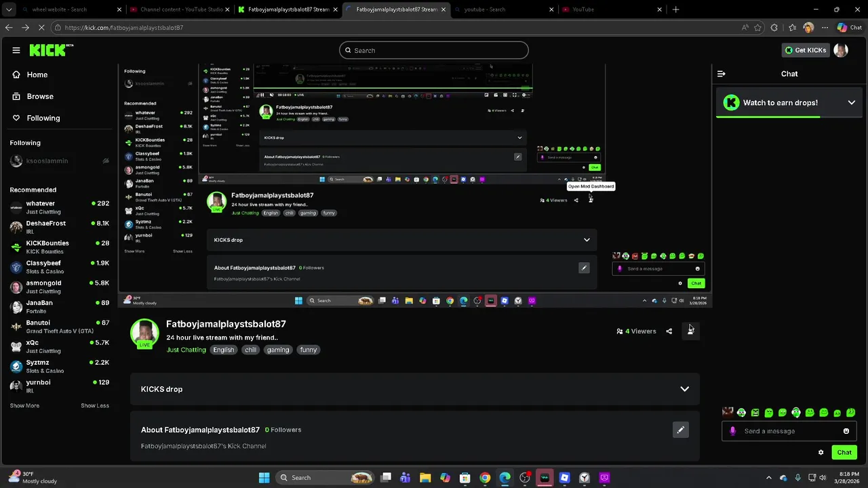Image resolution: width=868 pixels, height=488 pixels.
Task: Open recommended channel Banutoi
Action: (x=60, y=327)
